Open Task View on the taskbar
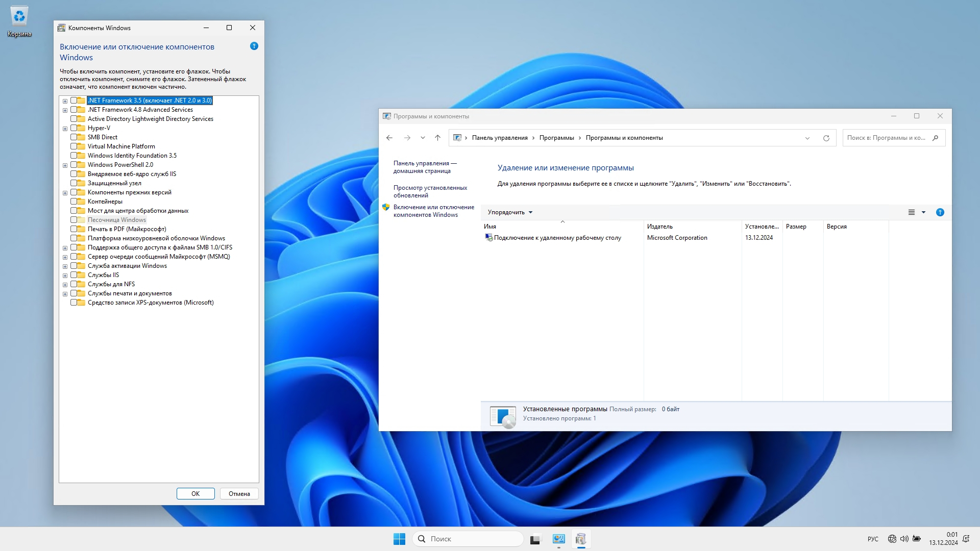 point(535,539)
